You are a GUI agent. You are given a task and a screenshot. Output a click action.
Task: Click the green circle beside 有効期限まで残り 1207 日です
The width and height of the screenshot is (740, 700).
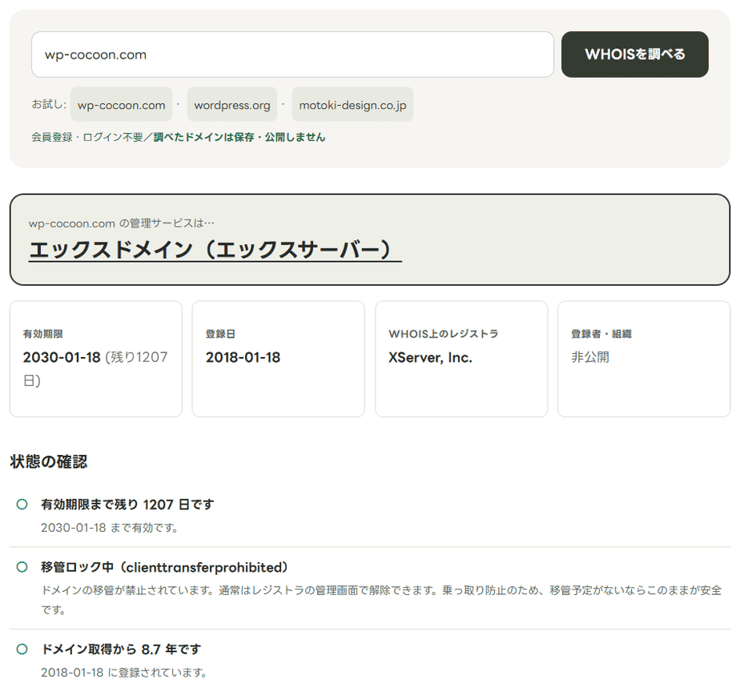click(x=22, y=504)
